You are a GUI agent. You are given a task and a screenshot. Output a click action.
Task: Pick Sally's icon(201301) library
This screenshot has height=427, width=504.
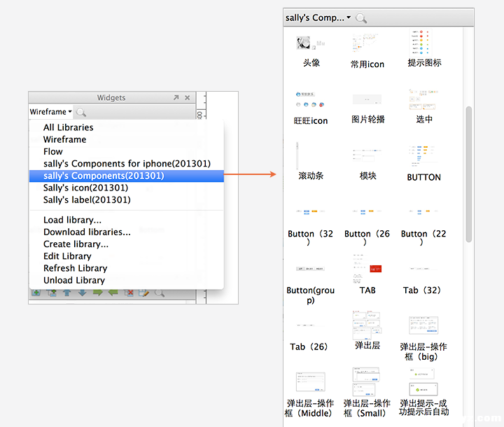point(85,188)
